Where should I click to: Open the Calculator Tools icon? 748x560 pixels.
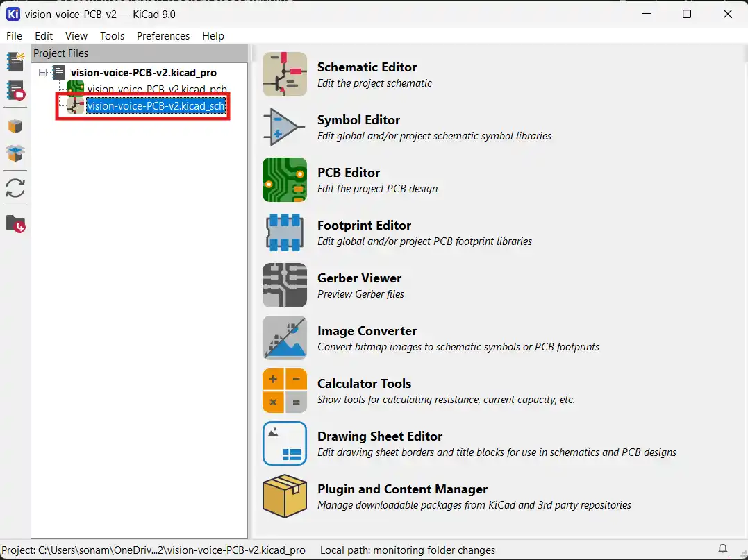284,391
